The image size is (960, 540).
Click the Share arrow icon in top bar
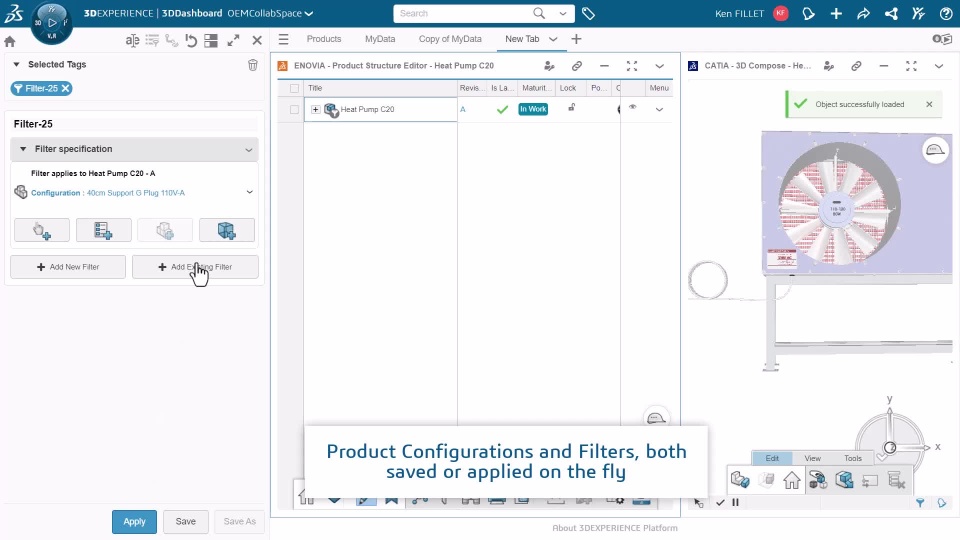click(x=863, y=13)
